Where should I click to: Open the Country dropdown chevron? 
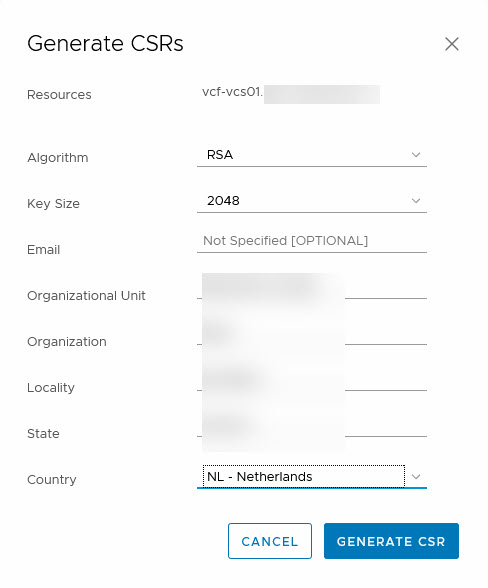point(416,477)
